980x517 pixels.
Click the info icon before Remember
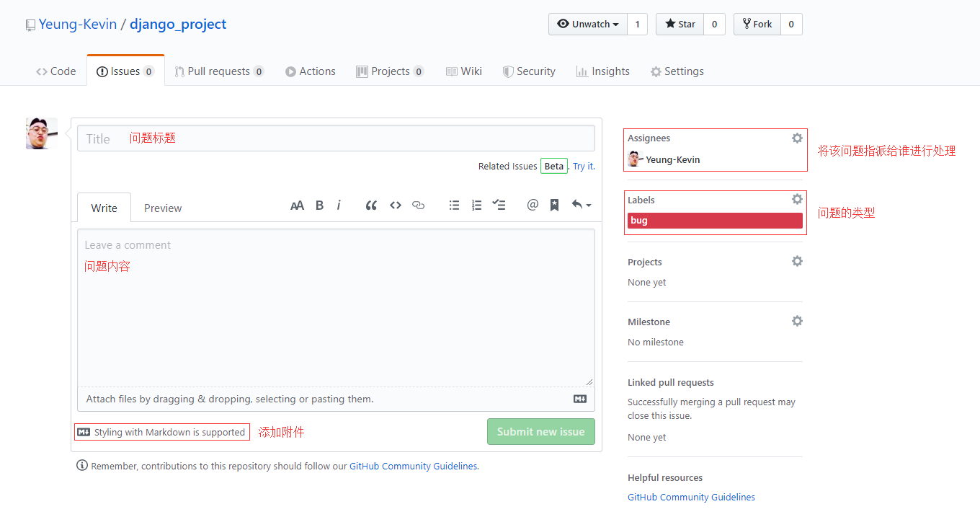pyautogui.click(x=82, y=466)
